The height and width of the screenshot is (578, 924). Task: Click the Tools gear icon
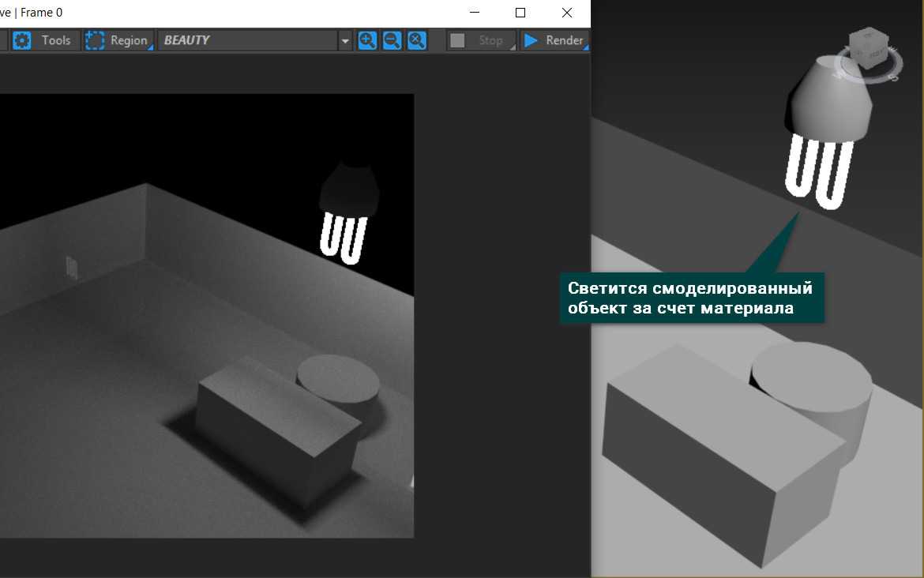(22, 40)
